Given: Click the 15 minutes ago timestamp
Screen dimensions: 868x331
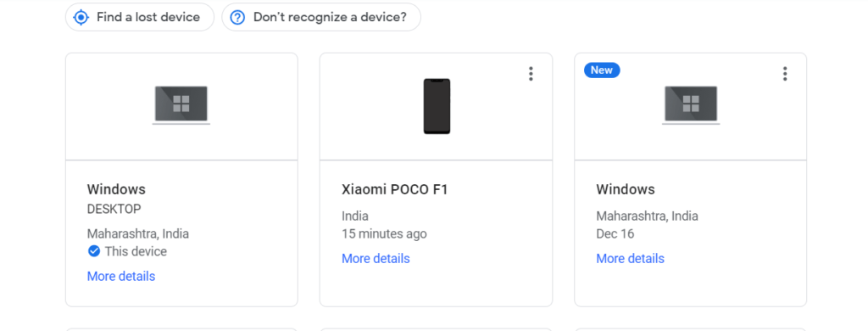Looking at the screenshot, I should point(384,234).
